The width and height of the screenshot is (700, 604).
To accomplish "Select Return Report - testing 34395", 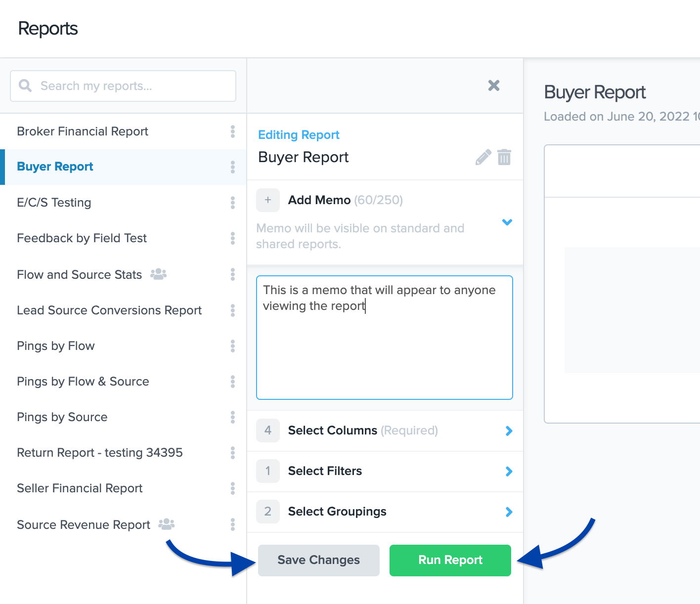I will tap(100, 453).
